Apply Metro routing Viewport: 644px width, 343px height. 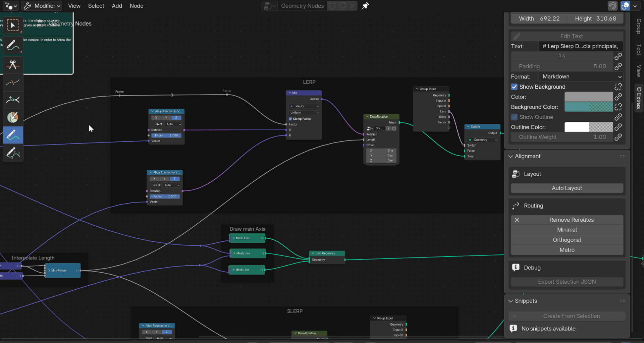567,250
